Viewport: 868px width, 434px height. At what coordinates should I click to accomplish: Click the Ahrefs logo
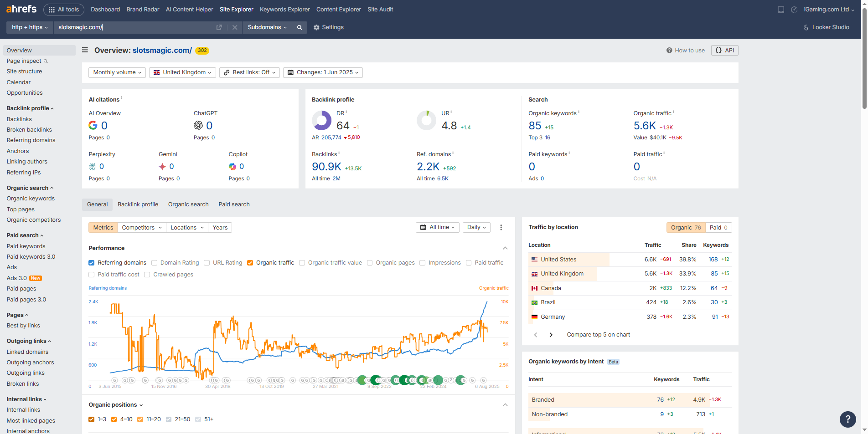point(21,9)
